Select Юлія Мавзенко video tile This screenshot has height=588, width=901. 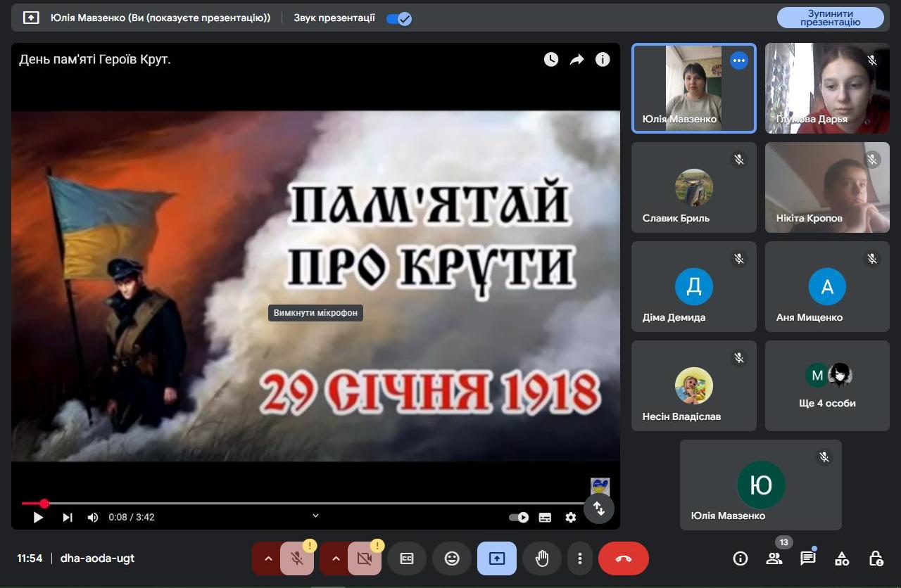coord(694,88)
